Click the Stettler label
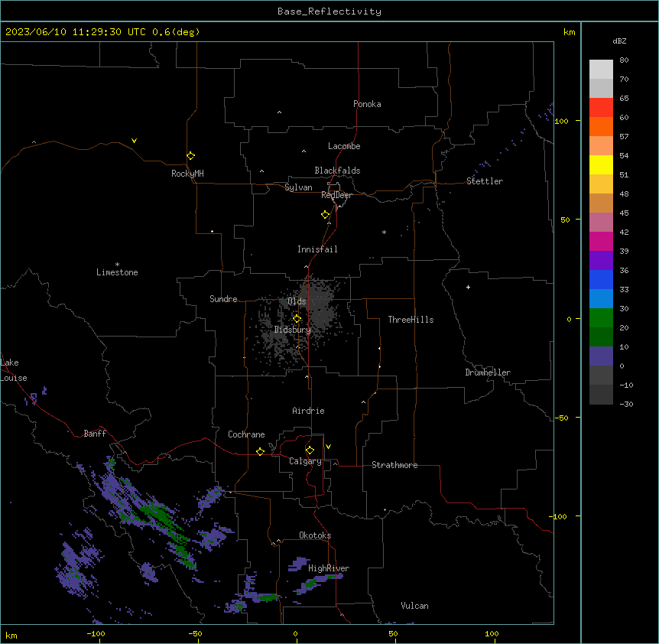 (484, 181)
